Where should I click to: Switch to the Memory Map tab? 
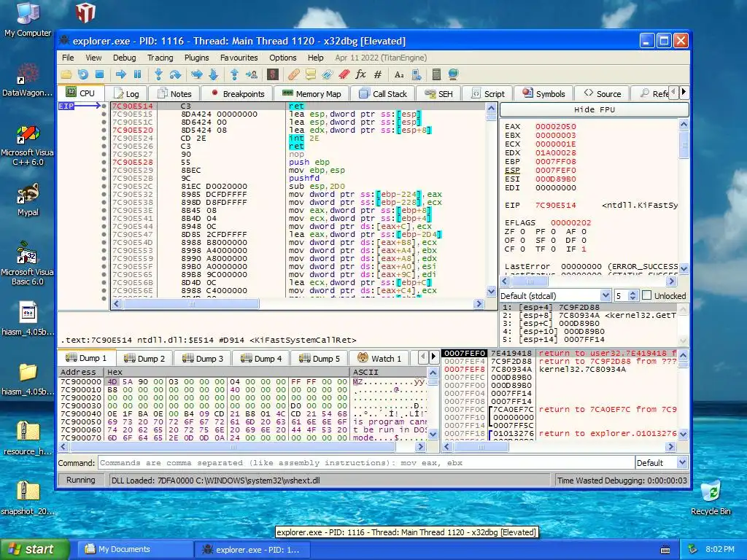point(311,94)
